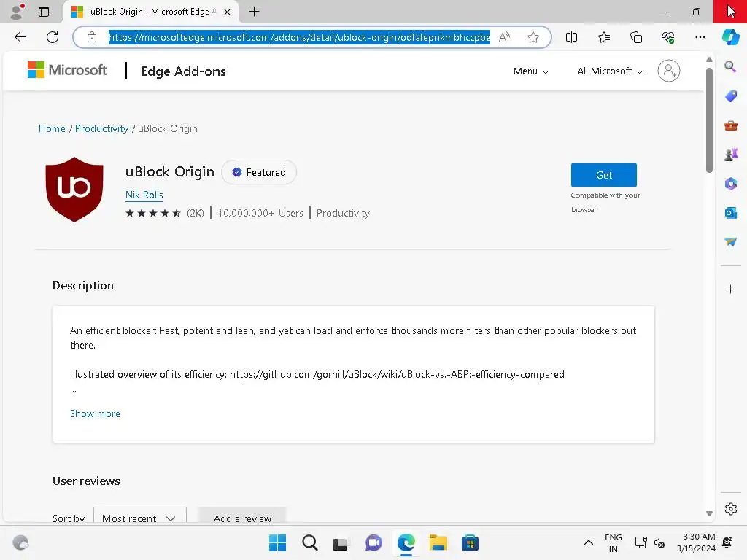Go to Home breadcrumb link
The height and width of the screenshot is (560, 747).
point(52,128)
